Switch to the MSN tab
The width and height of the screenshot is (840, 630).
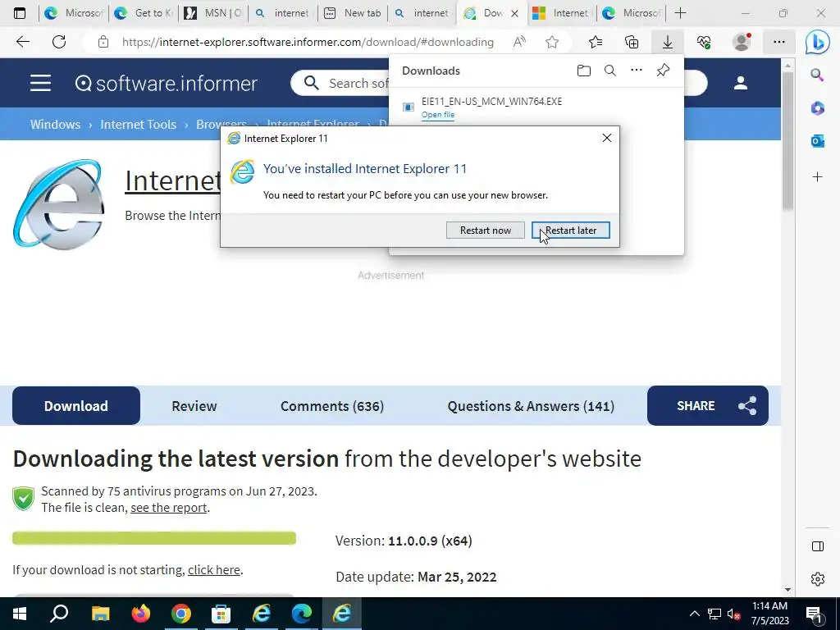coord(212,13)
